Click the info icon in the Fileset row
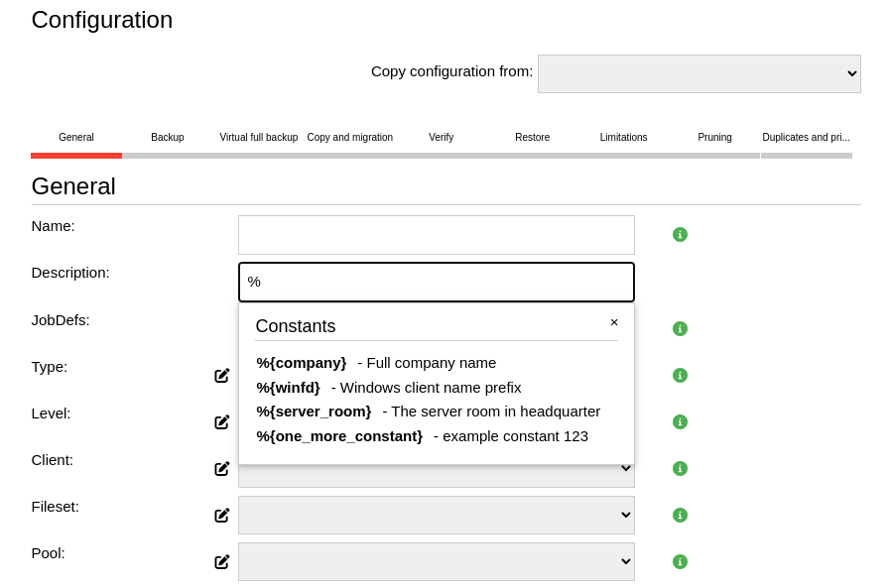 (x=680, y=516)
